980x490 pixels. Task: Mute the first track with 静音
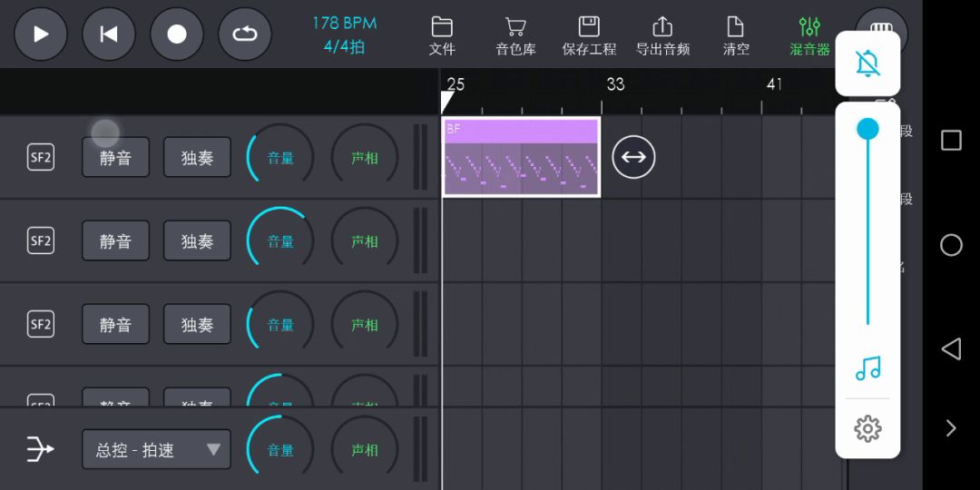click(115, 158)
